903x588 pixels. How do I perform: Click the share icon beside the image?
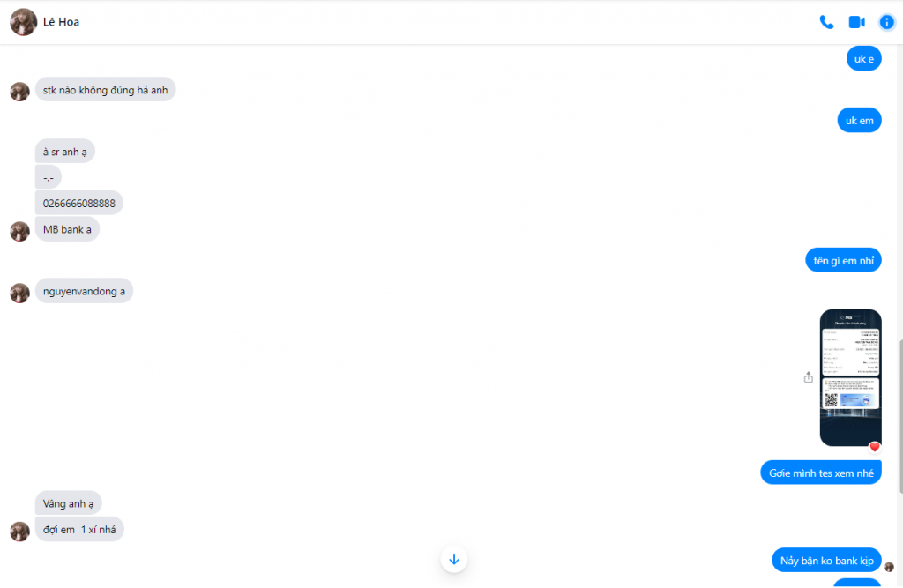809,377
